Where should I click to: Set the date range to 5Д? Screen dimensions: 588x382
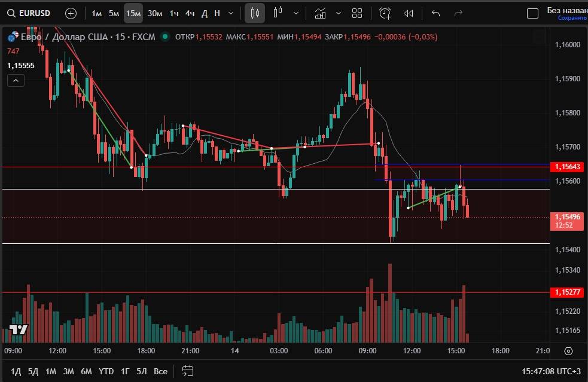pyautogui.click(x=33, y=371)
